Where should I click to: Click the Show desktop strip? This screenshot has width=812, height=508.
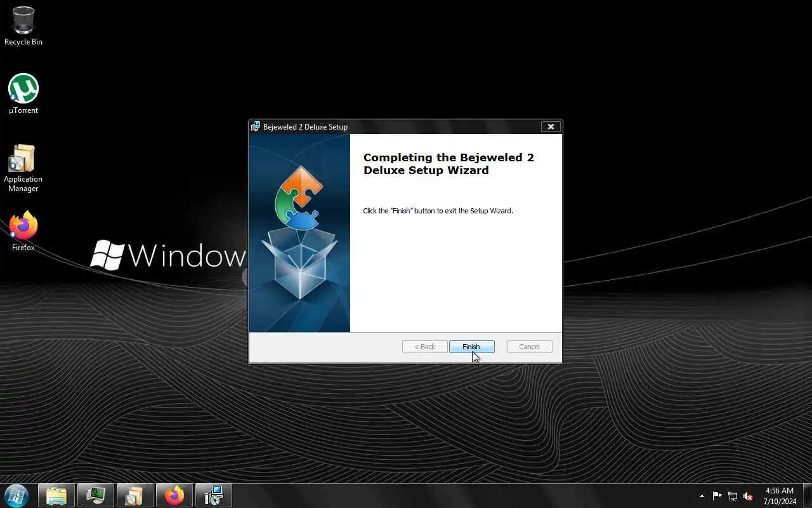pyautogui.click(x=807, y=496)
